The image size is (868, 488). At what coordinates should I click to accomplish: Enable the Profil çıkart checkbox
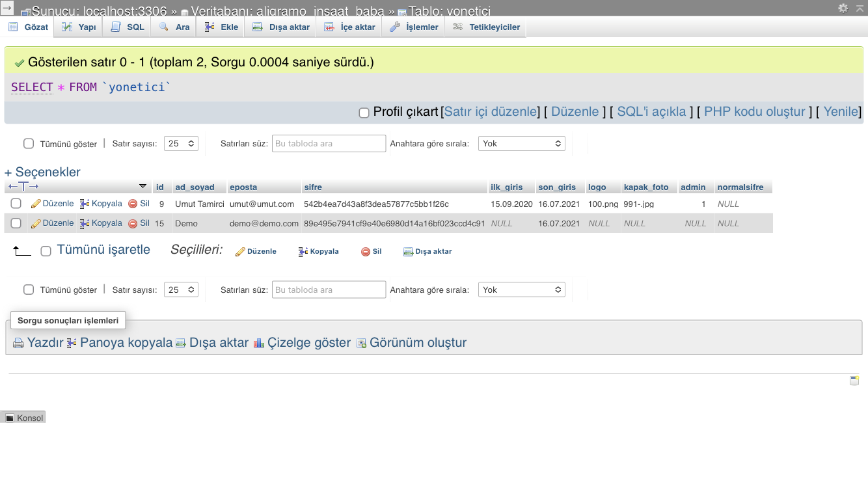tap(364, 113)
